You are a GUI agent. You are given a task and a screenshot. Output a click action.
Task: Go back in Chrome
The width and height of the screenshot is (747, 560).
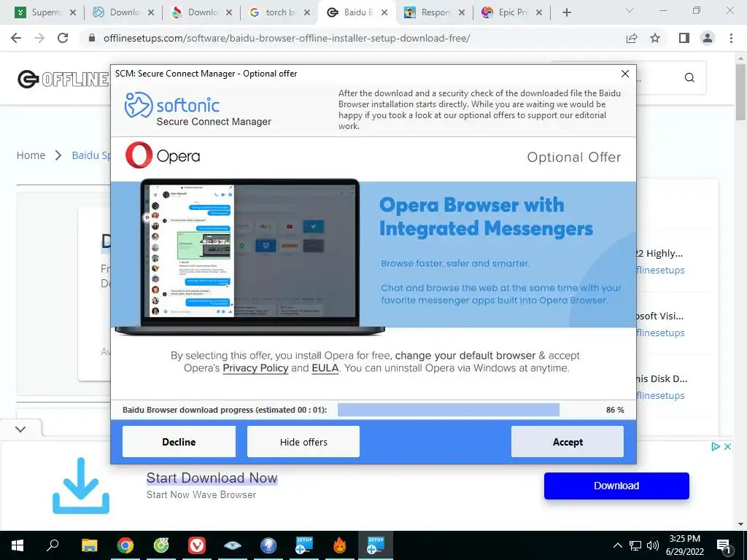click(16, 38)
